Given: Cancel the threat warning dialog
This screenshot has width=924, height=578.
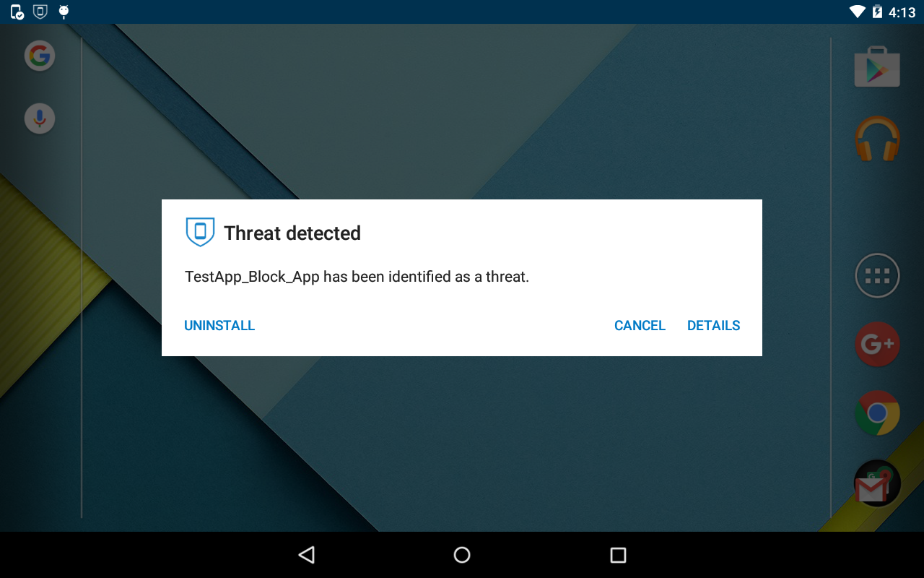Looking at the screenshot, I should [x=640, y=325].
